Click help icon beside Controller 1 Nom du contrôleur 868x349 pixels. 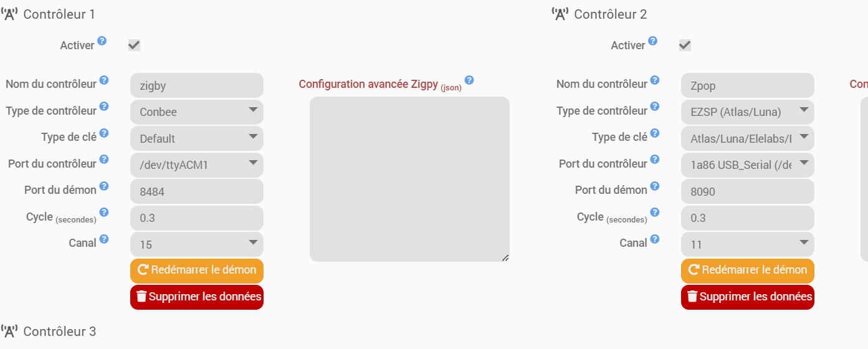(x=104, y=80)
